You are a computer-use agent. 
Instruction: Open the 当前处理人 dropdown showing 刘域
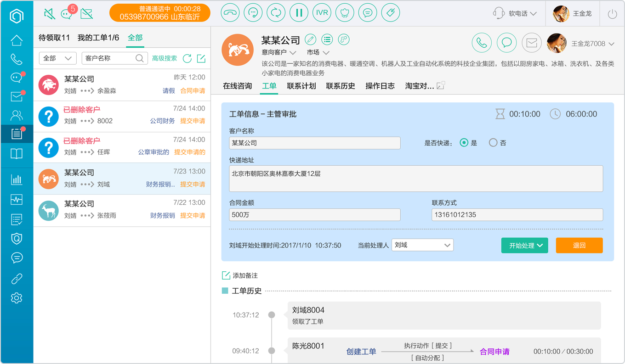[x=422, y=245]
